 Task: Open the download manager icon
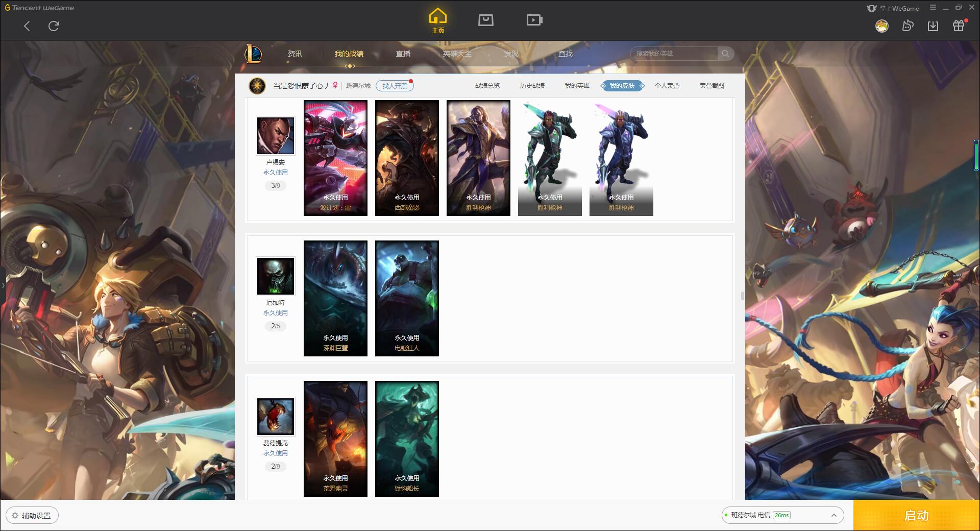click(x=933, y=26)
